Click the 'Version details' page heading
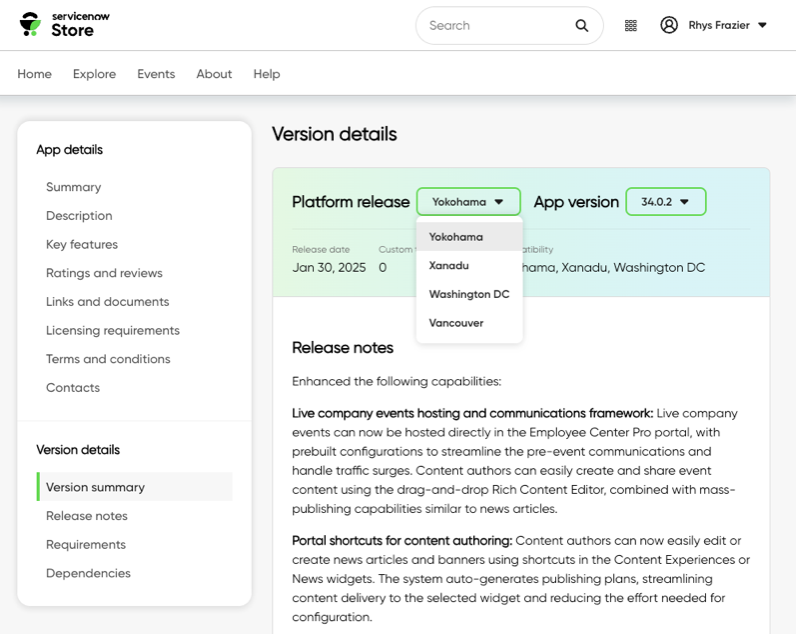796x634 pixels. (x=335, y=134)
